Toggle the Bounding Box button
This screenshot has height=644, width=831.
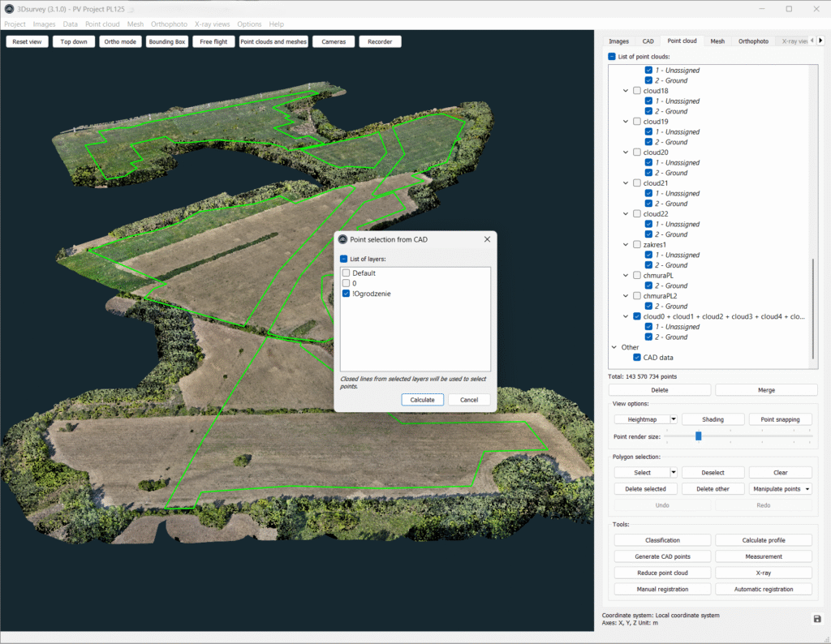click(x=167, y=42)
